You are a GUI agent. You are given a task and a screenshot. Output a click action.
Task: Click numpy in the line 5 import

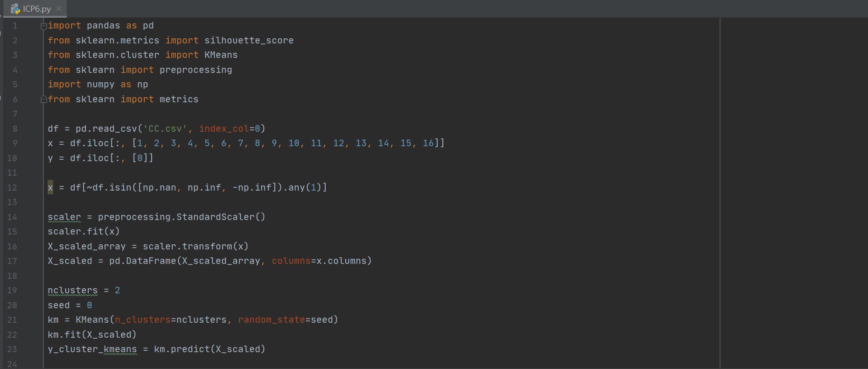100,85
